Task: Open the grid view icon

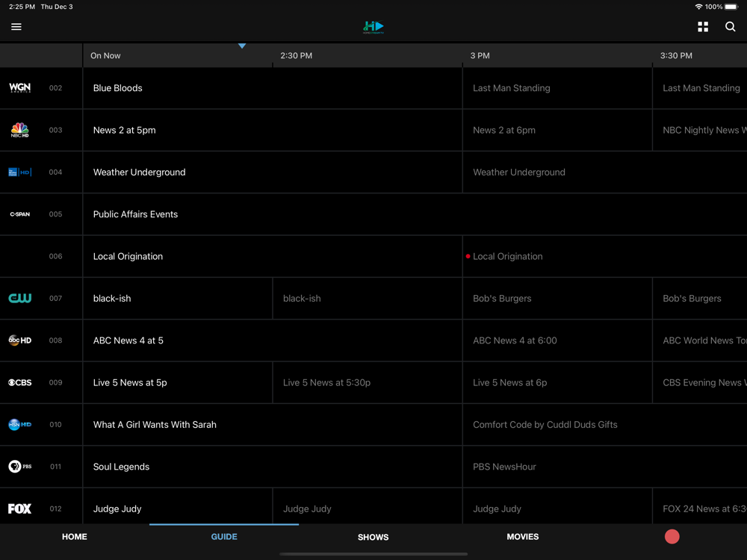Action: coord(703,27)
